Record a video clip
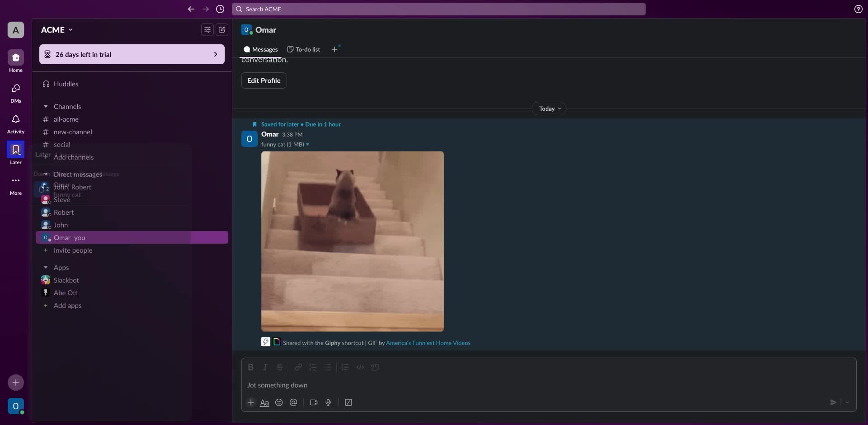 [x=314, y=402]
